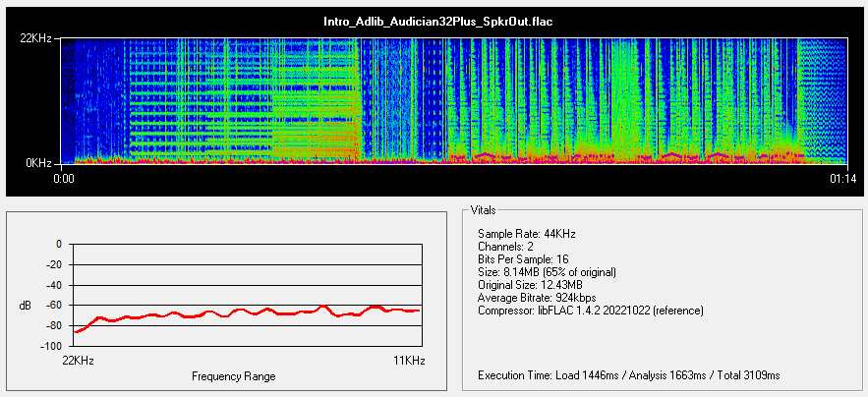The width and height of the screenshot is (868, 397).
Task: Click the Size: 8.14MB line
Action: (545, 272)
